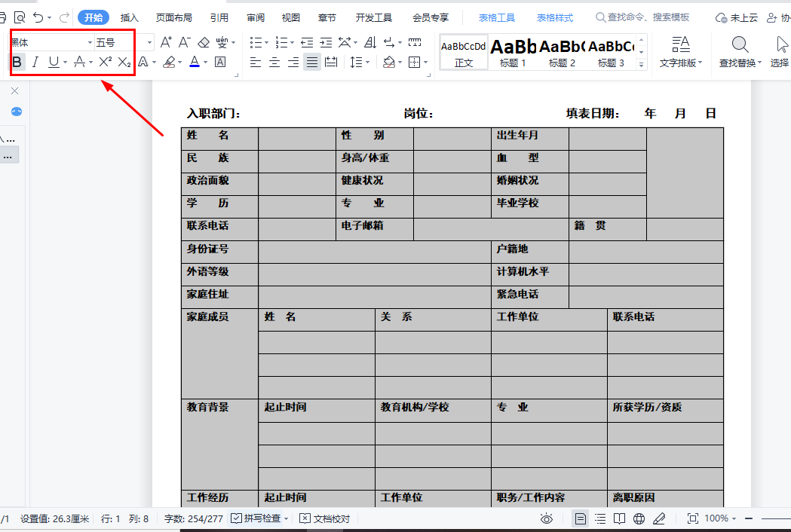791x532 pixels.
Task: Open the 100% zoom level dropdown
Action: (x=720, y=518)
